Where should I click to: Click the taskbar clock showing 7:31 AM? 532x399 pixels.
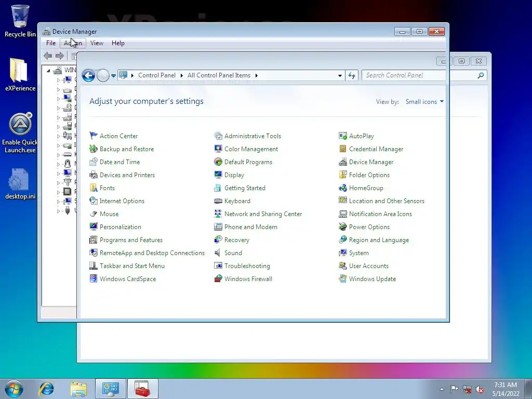coord(506,389)
